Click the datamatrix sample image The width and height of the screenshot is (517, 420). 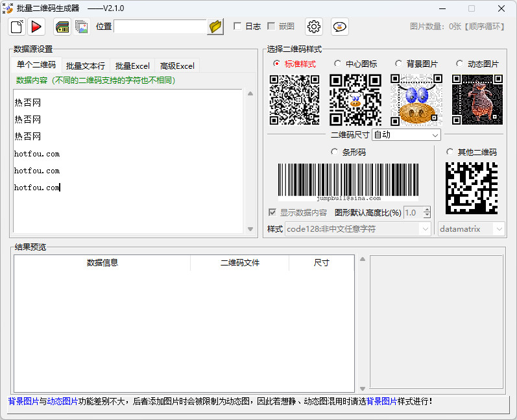pyautogui.click(x=472, y=188)
